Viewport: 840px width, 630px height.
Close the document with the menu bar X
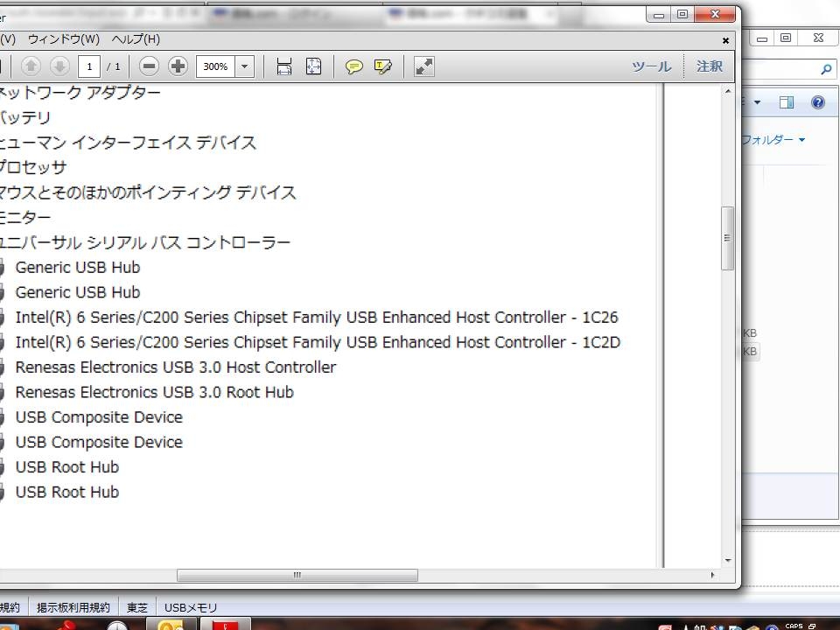coord(726,41)
